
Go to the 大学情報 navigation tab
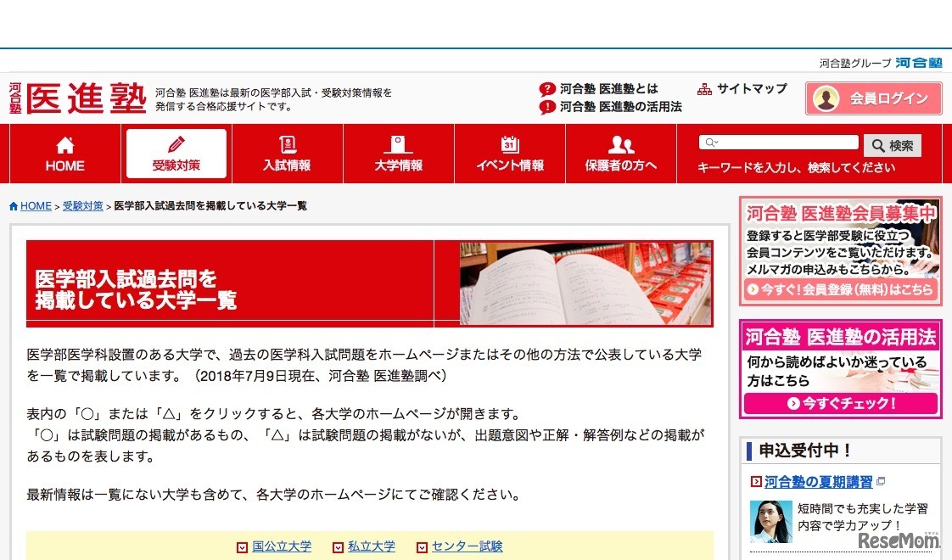coord(398,154)
